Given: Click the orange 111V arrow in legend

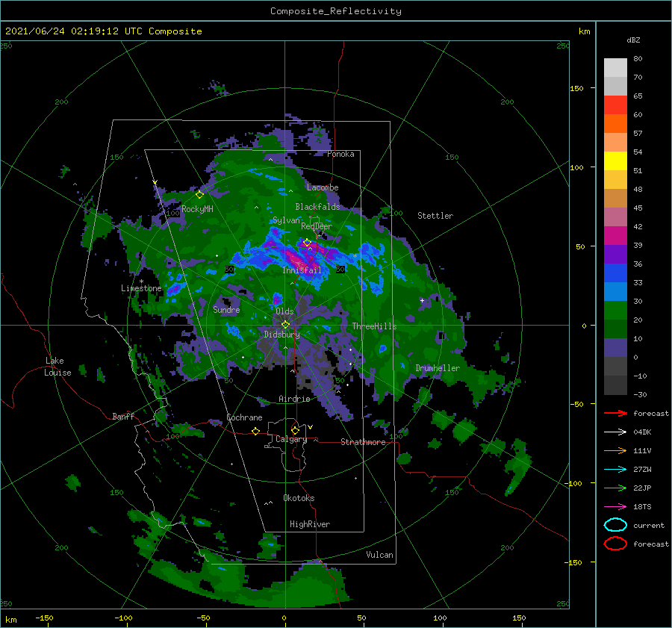Looking at the screenshot, I should pos(615,450).
